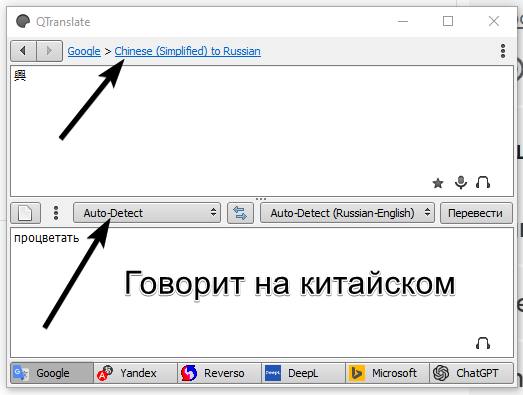The height and width of the screenshot is (395, 523).
Task: Activate microphone speech input
Action: pyautogui.click(x=461, y=182)
